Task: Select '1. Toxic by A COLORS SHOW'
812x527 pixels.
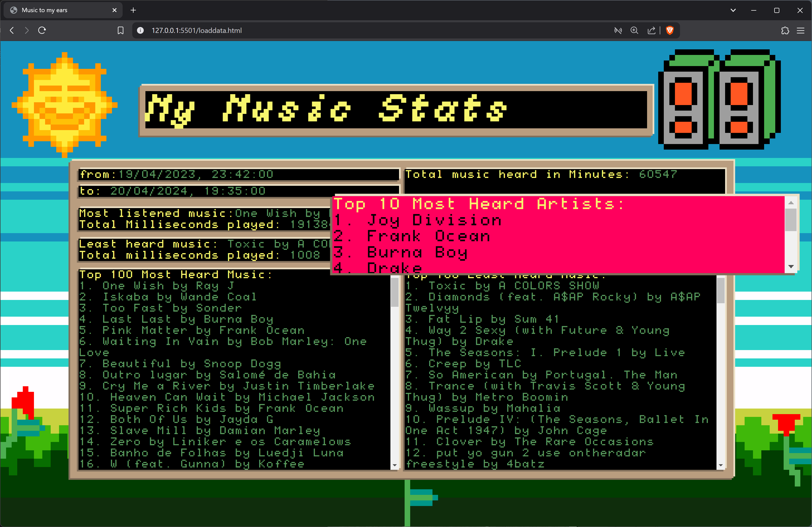Action: [x=502, y=286]
